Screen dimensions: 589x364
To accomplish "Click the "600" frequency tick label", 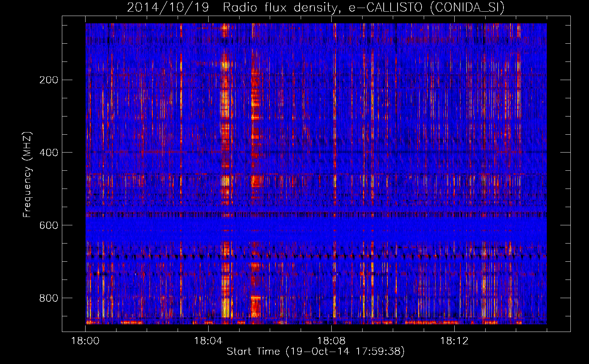I will [49, 225].
